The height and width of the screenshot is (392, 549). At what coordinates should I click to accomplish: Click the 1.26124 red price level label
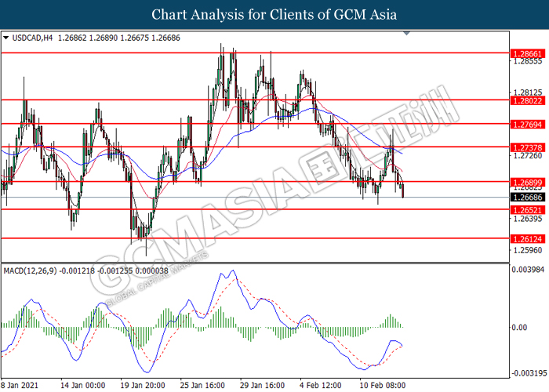528,239
